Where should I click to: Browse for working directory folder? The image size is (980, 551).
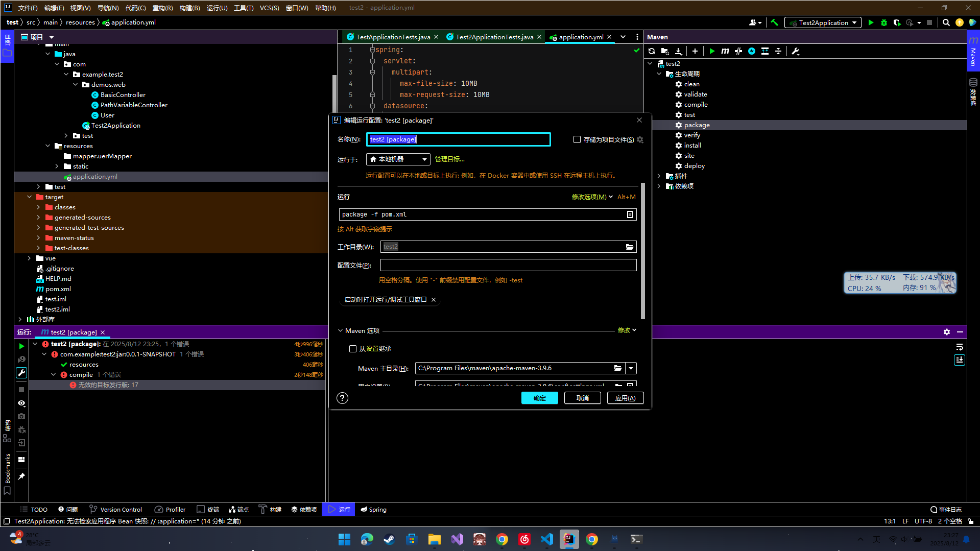click(x=630, y=247)
